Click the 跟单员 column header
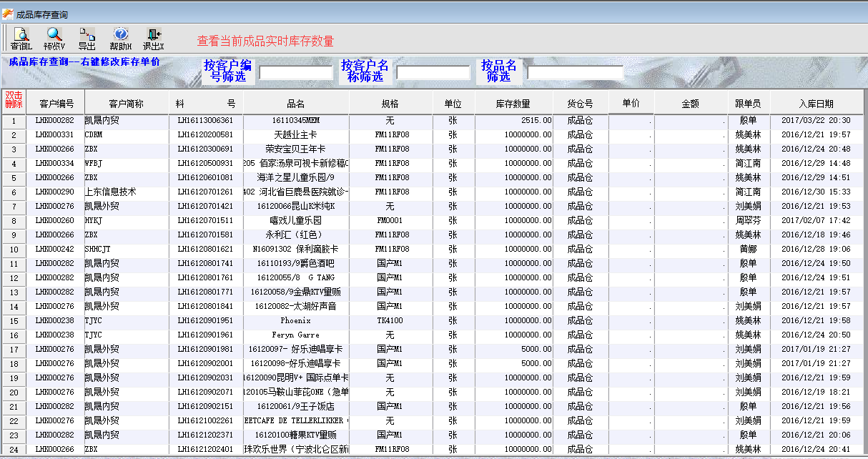Screen dimensions: 868x459 [x=748, y=104]
